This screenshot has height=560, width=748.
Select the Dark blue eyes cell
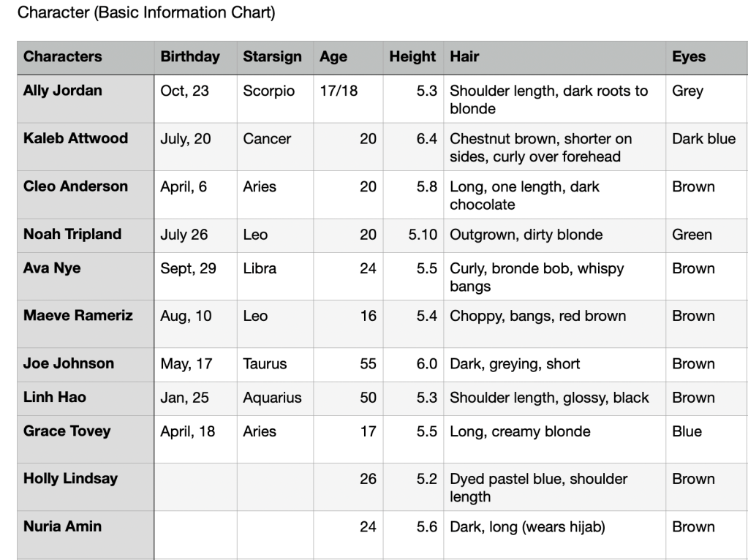click(x=703, y=139)
